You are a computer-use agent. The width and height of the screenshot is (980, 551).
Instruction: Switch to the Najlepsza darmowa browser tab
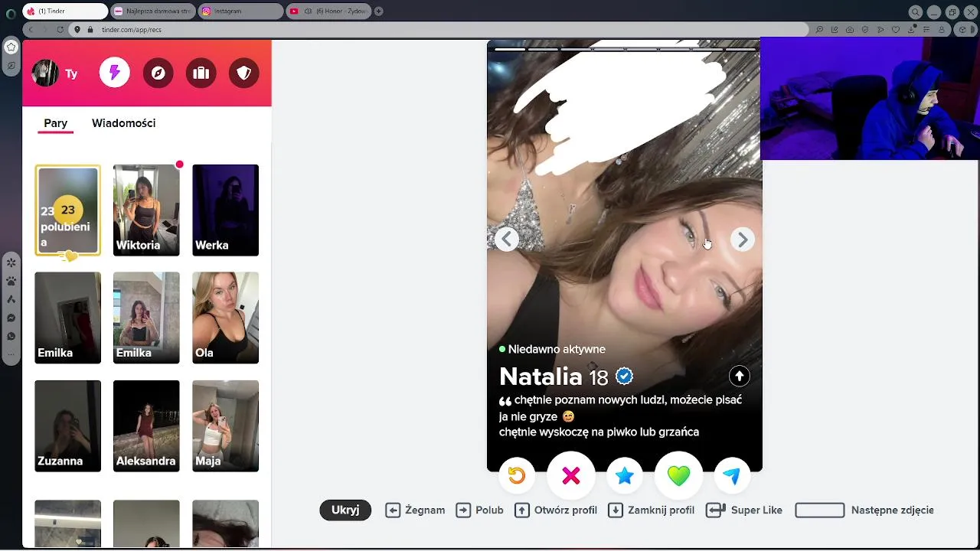pyautogui.click(x=152, y=11)
